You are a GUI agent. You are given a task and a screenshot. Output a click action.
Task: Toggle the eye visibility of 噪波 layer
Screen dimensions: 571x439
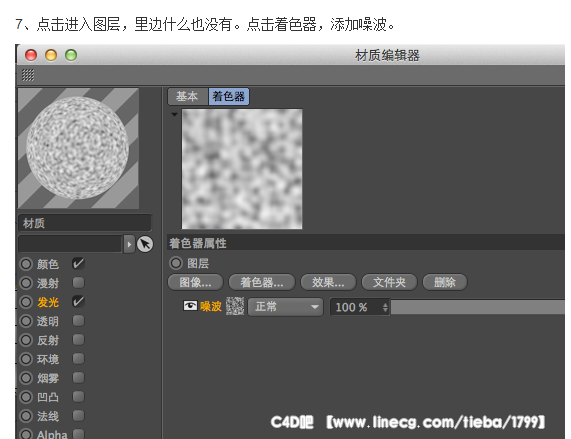click(190, 306)
